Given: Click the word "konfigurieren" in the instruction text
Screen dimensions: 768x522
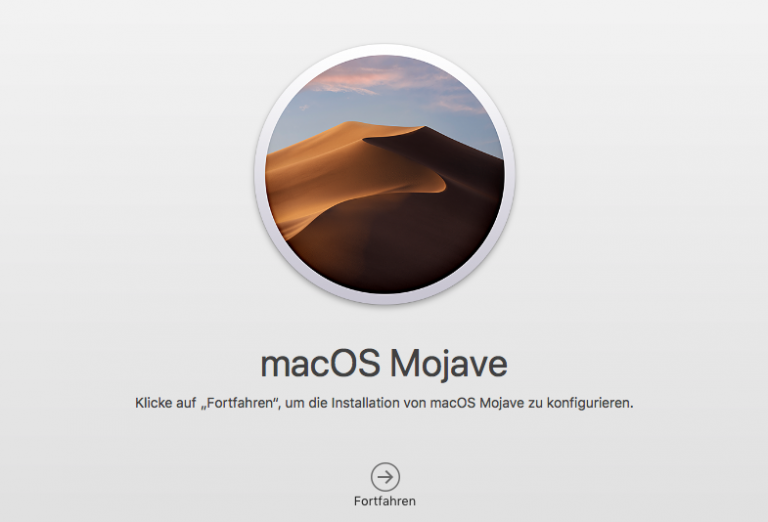Looking at the screenshot, I should pos(587,403).
